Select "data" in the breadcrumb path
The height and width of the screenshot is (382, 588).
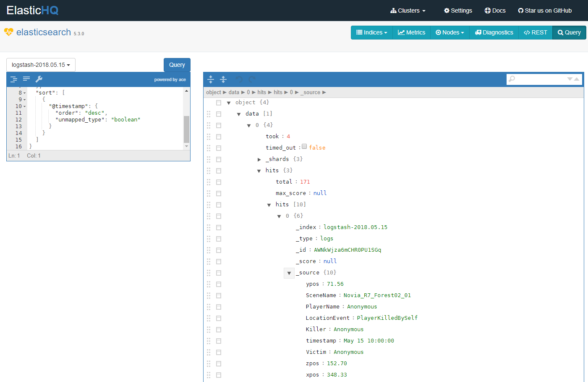coord(234,92)
